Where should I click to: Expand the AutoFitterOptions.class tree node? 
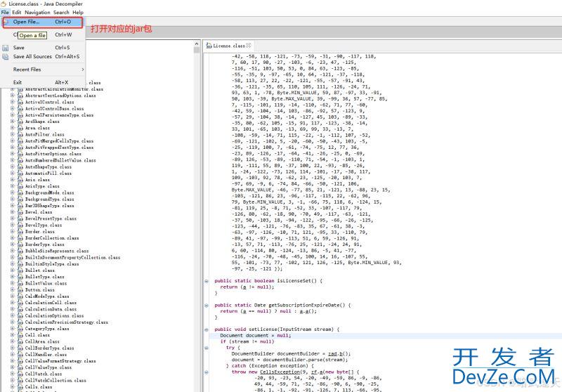pyautogui.click(x=13, y=154)
